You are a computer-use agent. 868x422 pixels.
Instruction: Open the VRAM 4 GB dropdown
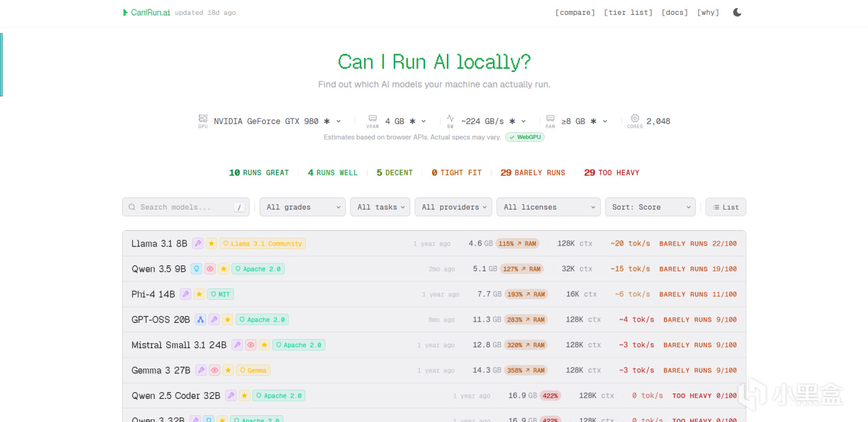(x=406, y=121)
